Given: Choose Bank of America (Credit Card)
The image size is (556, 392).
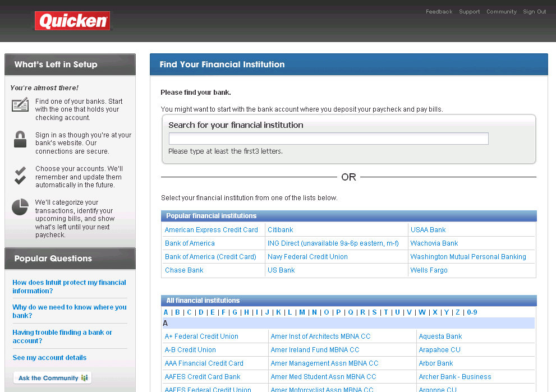Looking at the screenshot, I should coord(210,257).
